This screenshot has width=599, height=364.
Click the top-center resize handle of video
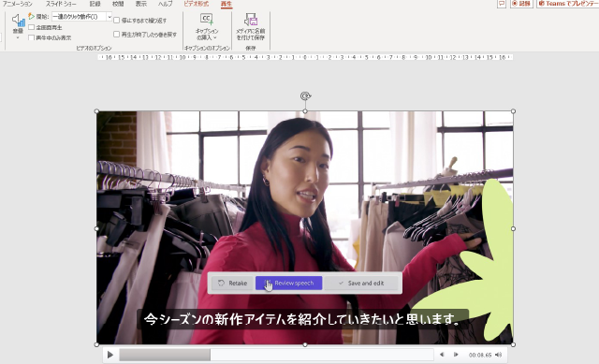305,111
